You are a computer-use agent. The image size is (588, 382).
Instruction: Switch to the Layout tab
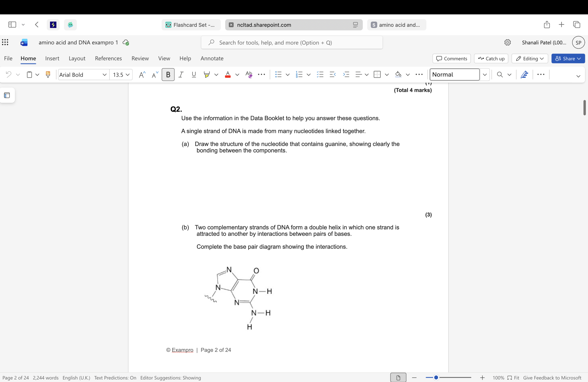[x=77, y=58]
